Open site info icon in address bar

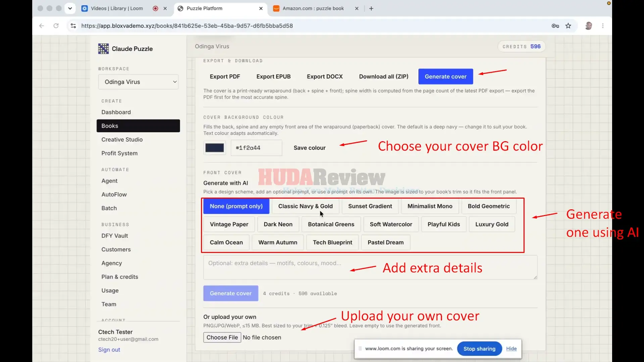(73, 26)
